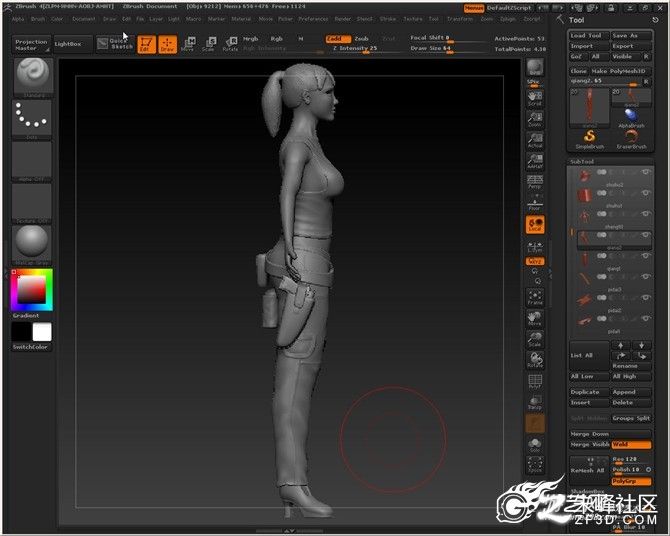Click the Zoom document icon
This screenshot has height=536, width=670.
[x=535, y=119]
